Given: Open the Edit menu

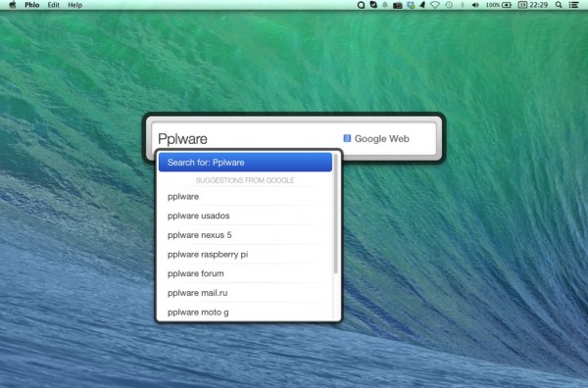Looking at the screenshot, I should pyautogui.click(x=53, y=5).
